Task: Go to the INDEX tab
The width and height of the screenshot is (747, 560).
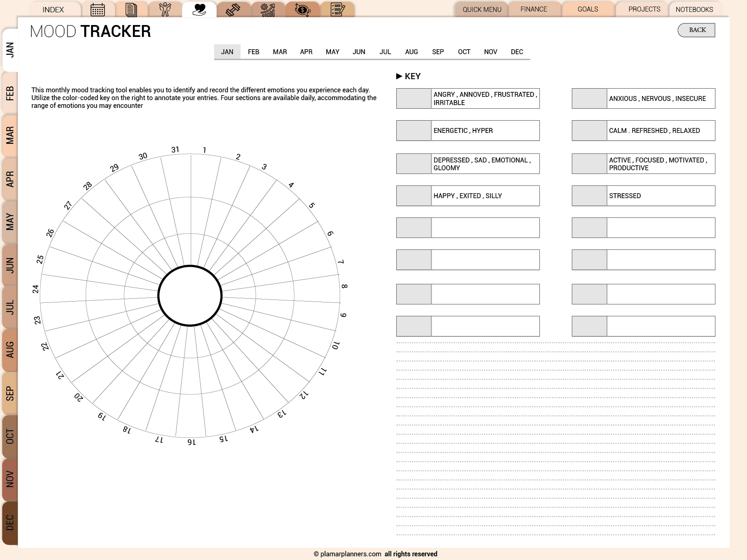Action: [53, 9]
